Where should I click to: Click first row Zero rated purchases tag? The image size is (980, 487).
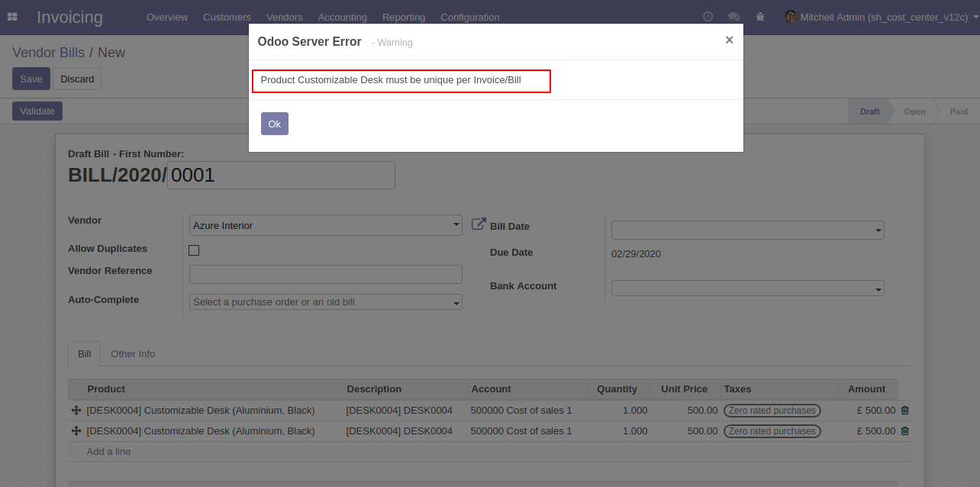click(772, 411)
